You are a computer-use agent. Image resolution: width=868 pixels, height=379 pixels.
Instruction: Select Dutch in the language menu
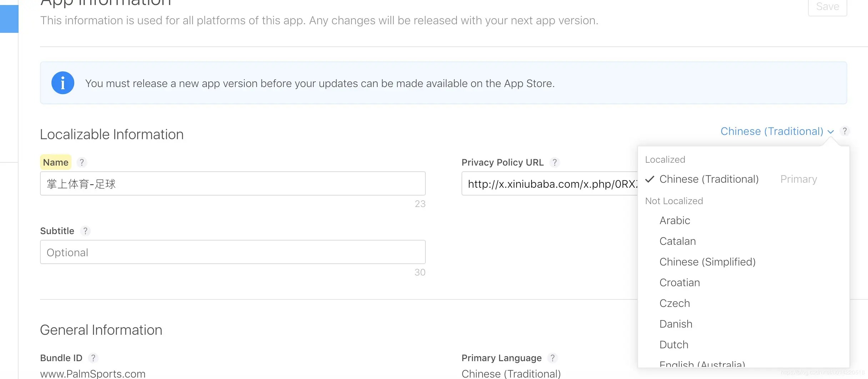pyautogui.click(x=674, y=345)
